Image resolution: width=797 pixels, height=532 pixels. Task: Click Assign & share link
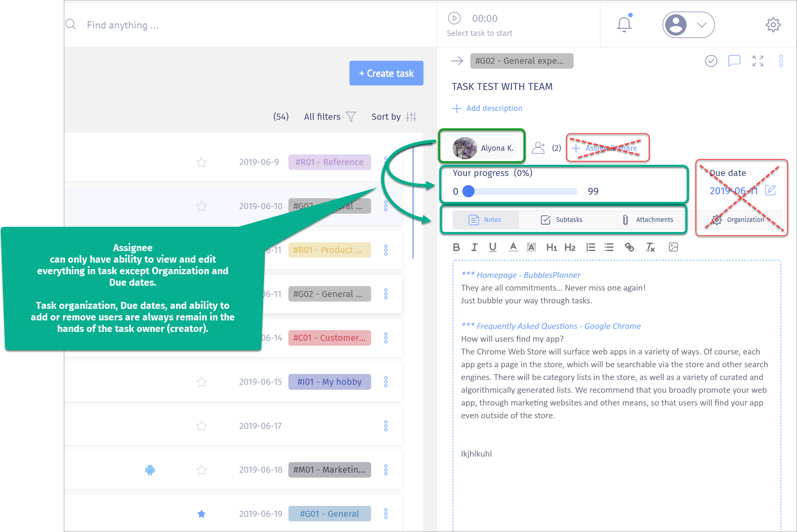(x=604, y=148)
